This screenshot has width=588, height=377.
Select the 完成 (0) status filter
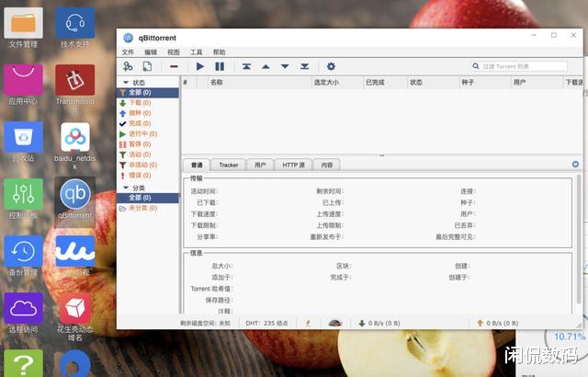click(x=148, y=123)
